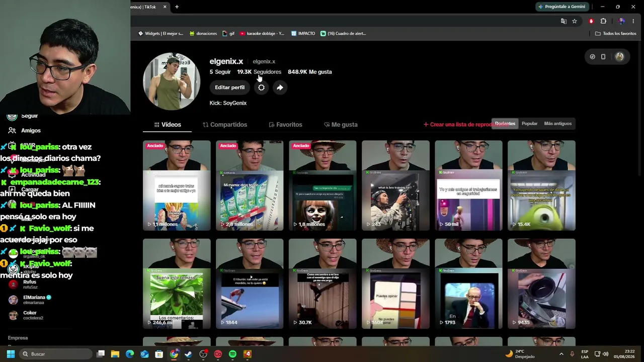Share the elgenix.x profile via arrow icon
The width and height of the screenshot is (644, 362).
click(x=280, y=87)
